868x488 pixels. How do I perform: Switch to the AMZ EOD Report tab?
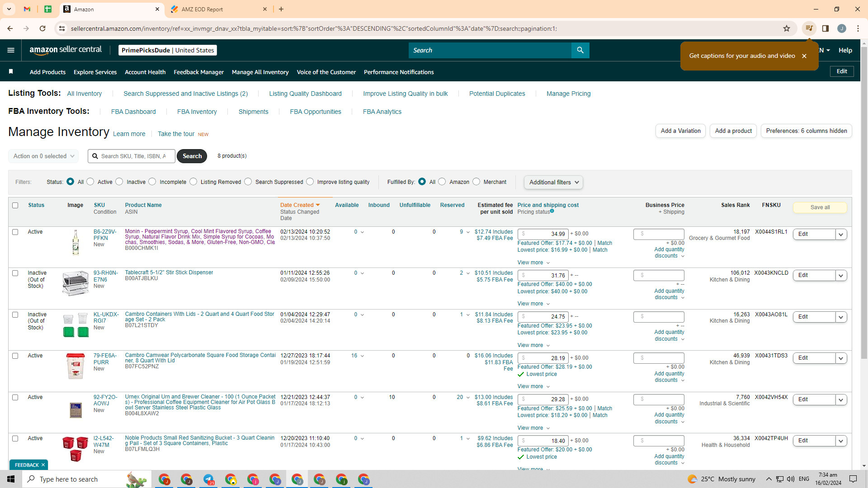click(x=219, y=9)
